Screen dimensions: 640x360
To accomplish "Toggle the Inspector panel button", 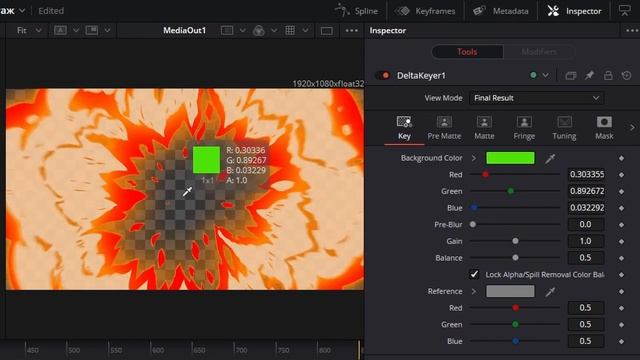I will (574, 11).
